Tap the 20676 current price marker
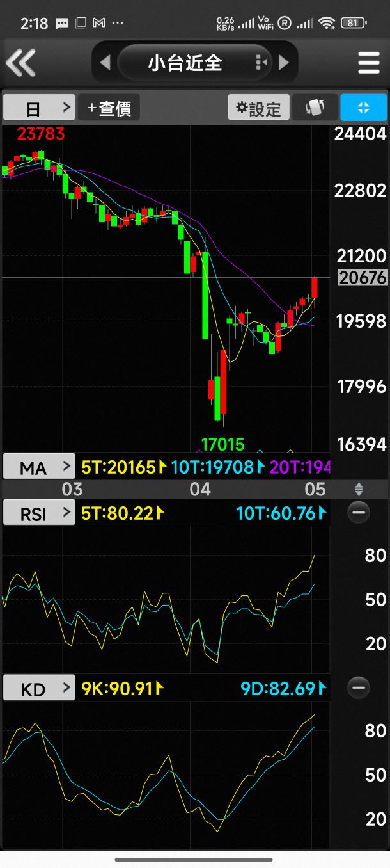The image size is (390, 868). [363, 277]
